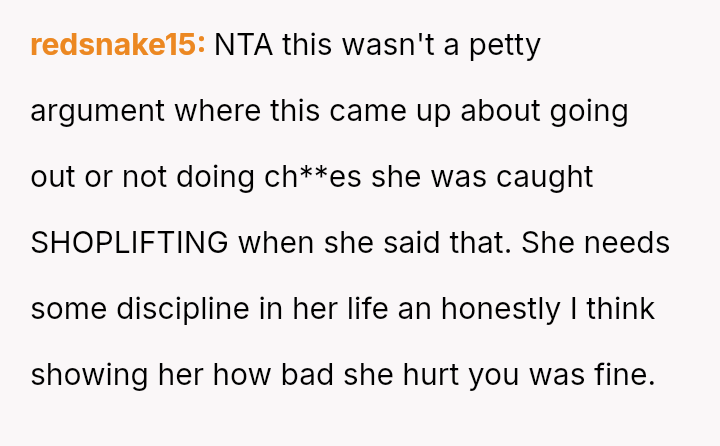
Task: Click the capitalized word SHOPLIFTING
Action: [130, 243]
